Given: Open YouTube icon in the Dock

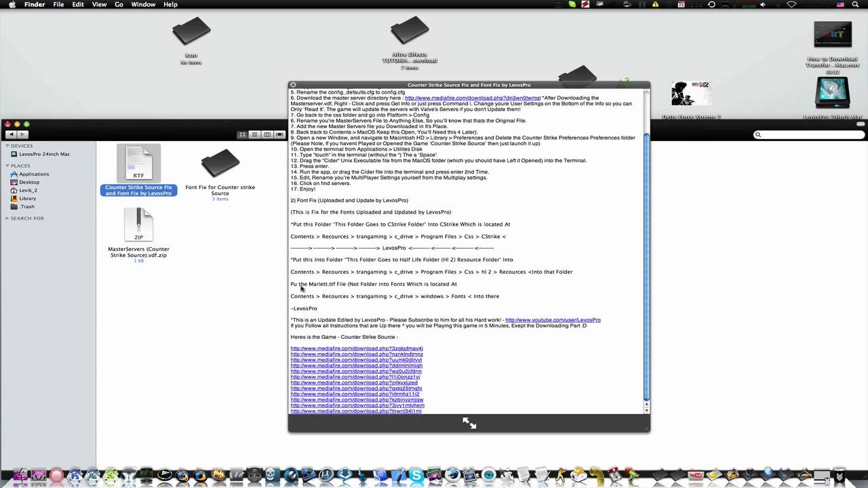Looking at the screenshot, I should click(696, 476).
